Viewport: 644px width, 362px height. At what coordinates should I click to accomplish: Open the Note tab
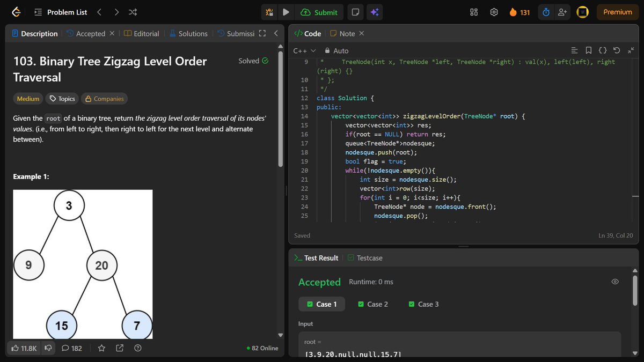342,33
